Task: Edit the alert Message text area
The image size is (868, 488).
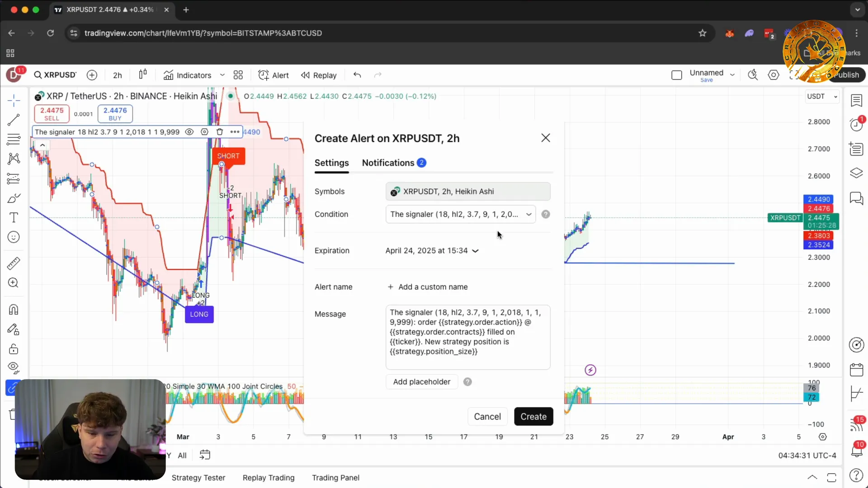Action: tap(467, 337)
